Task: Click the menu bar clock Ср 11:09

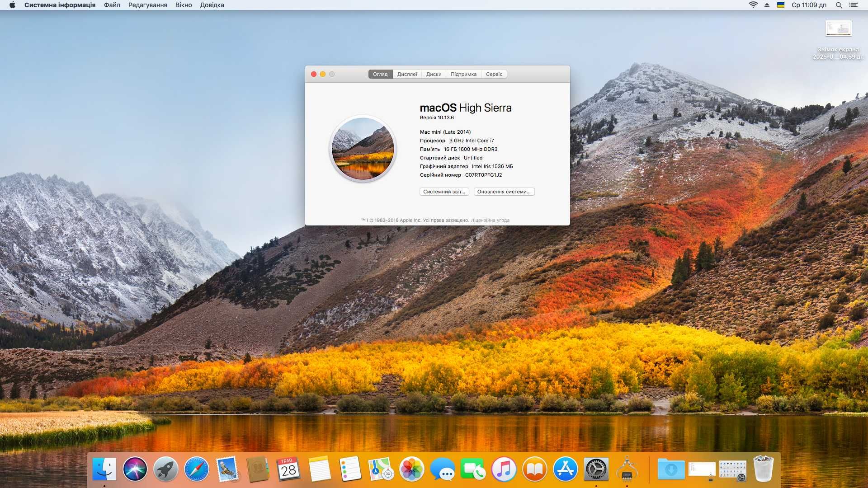Action: (x=809, y=5)
